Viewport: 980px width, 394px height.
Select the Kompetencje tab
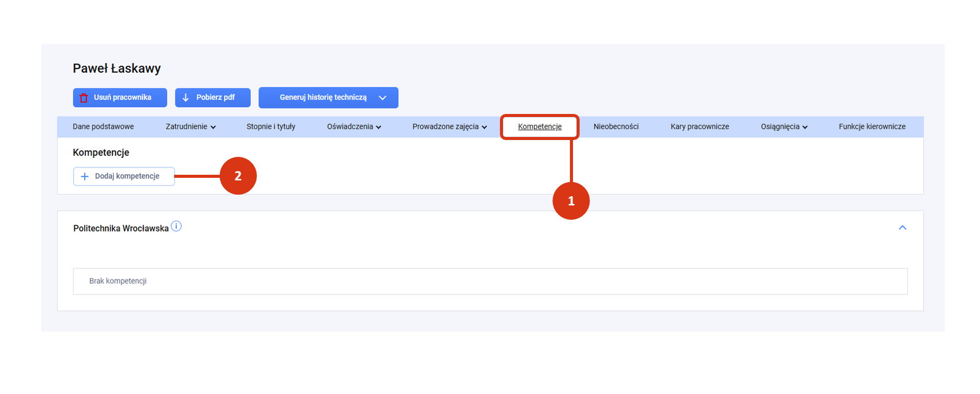point(540,127)
